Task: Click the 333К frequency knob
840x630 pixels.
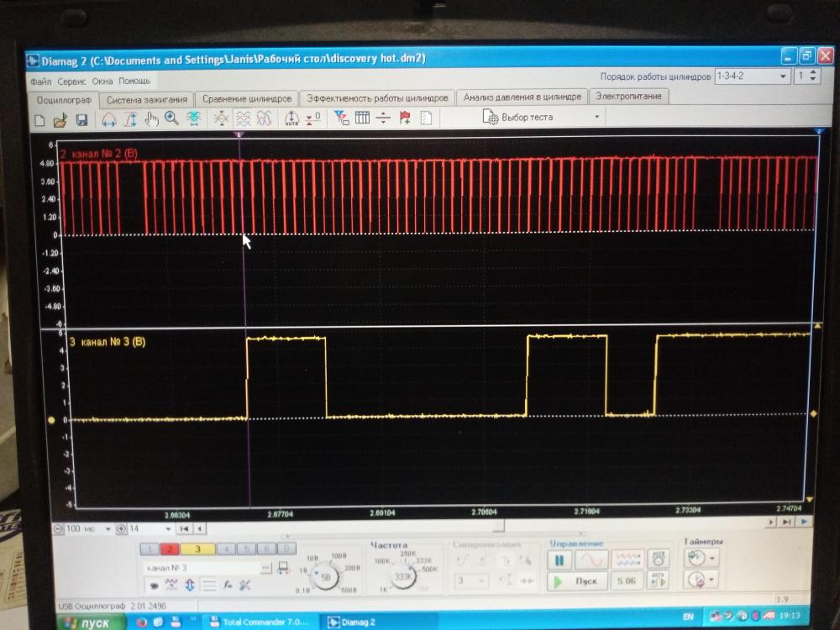Action: pos(403,576)
